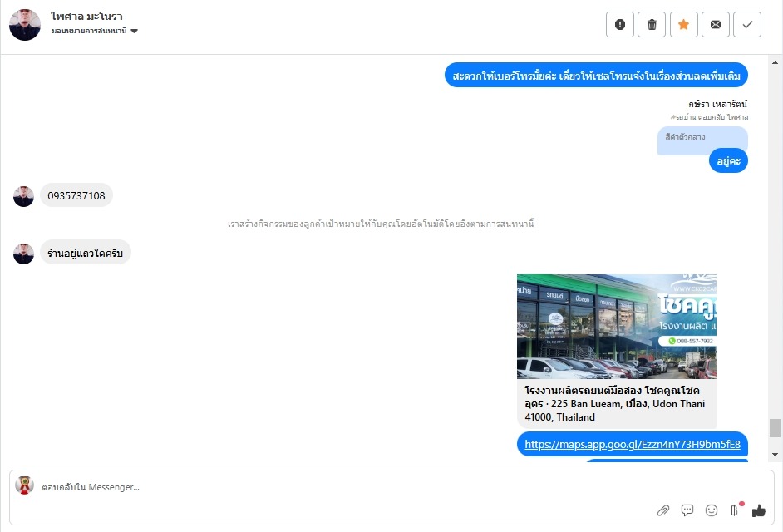Mark conversation as spam with exclamation icon
The height and width of the screenshot is (532, 783).
[x=620, y=24]
